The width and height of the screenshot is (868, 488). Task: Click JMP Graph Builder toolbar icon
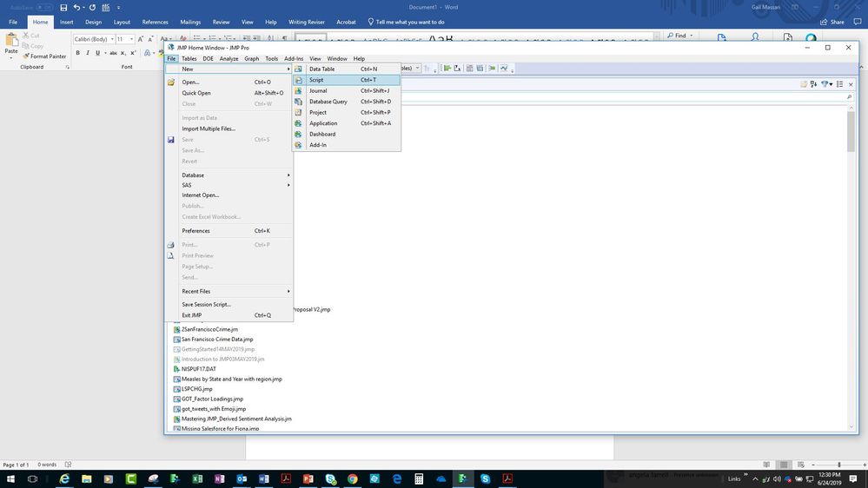click(x=504, y=68)
